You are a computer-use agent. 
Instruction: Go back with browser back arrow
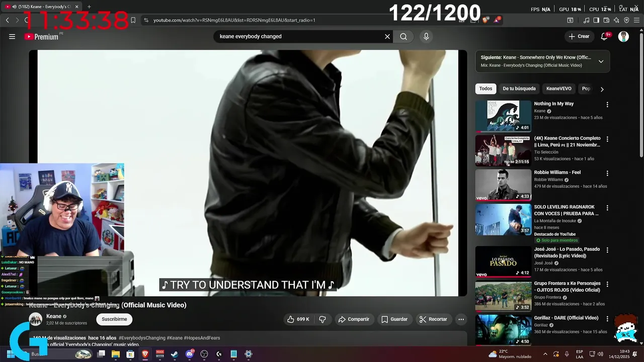[x=7, y=20]
